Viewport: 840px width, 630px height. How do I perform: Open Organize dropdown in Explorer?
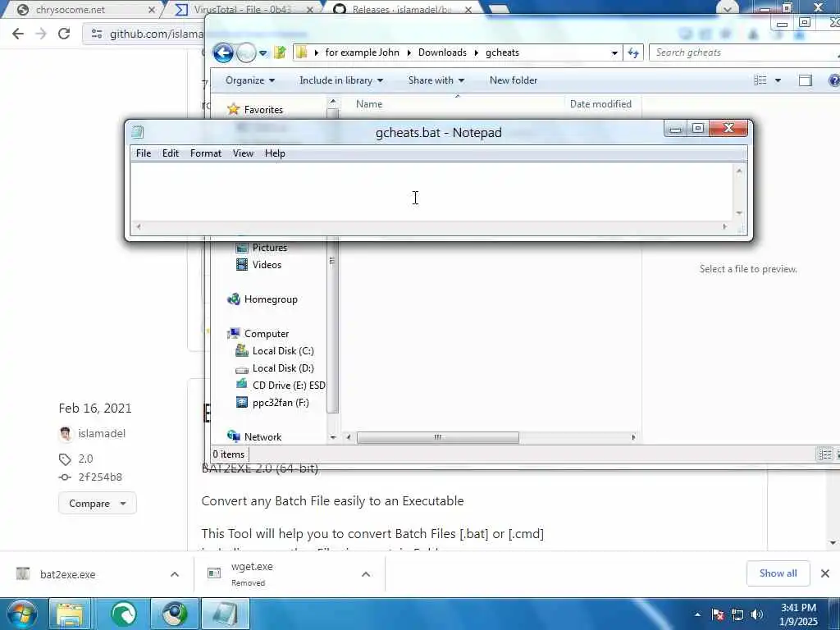[250, 80]
